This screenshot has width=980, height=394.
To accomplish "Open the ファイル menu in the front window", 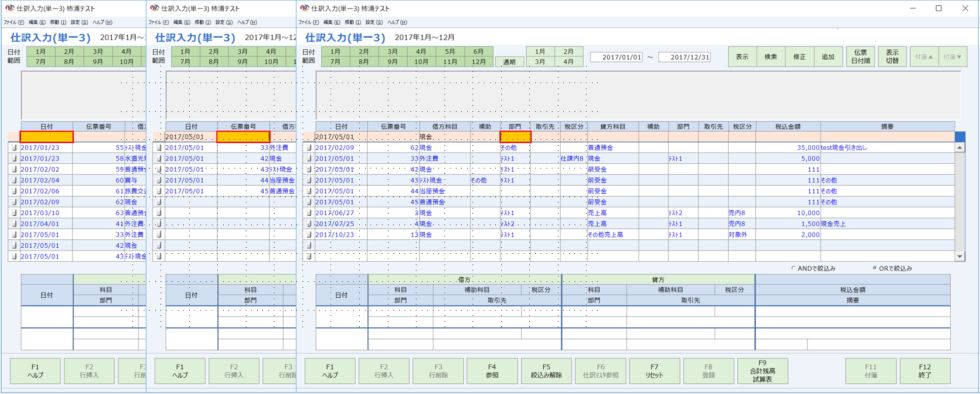I will click(308, 22).
